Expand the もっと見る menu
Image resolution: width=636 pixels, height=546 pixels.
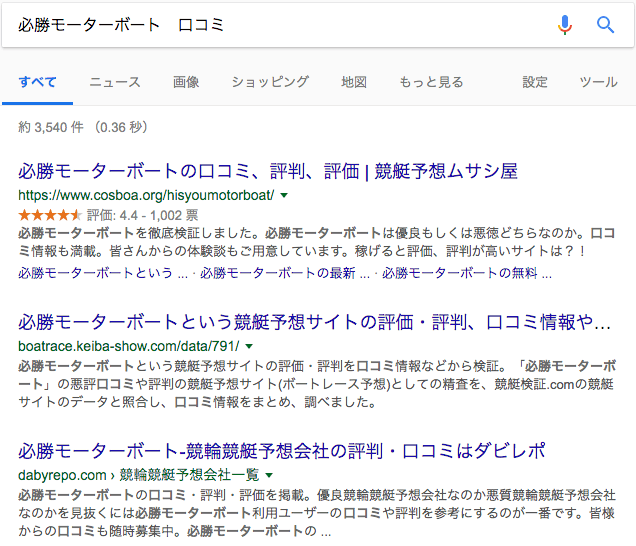(x=431, y=82)
